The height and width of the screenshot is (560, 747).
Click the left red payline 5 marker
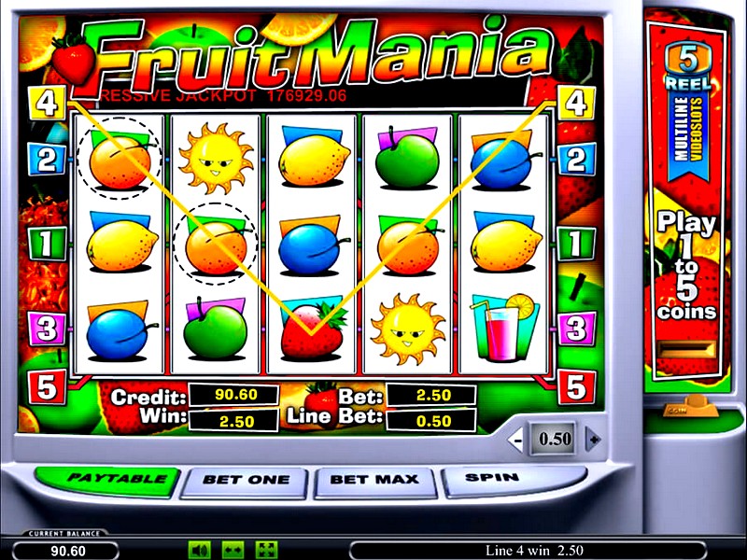tap(46, 386)
